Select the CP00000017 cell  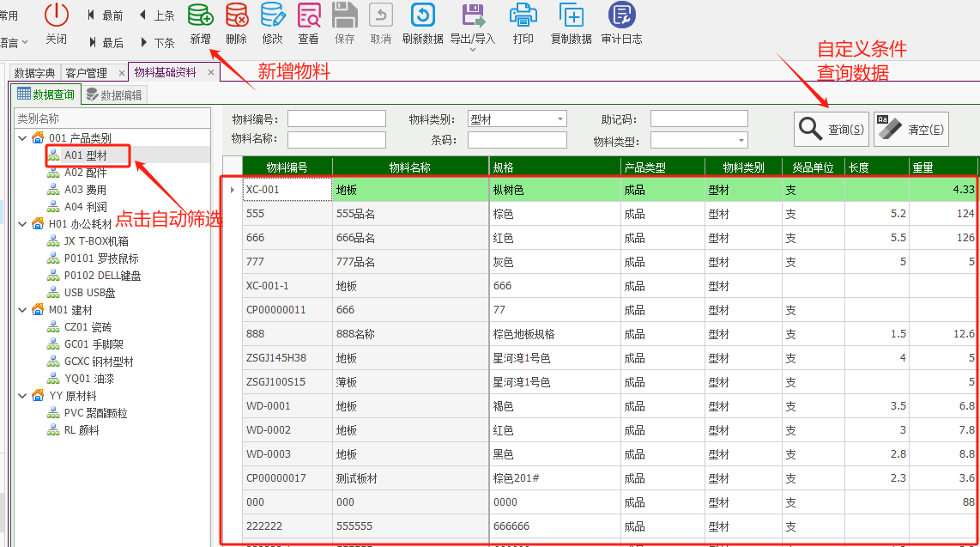(287, 477)
